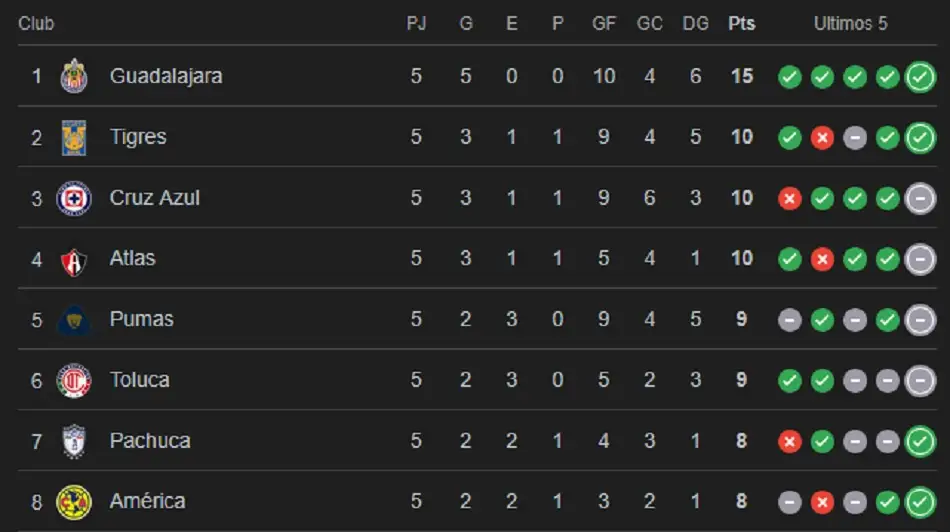Select the Pumas team row name
Screen dimensions: 950x532
click(x=142, y=319)
